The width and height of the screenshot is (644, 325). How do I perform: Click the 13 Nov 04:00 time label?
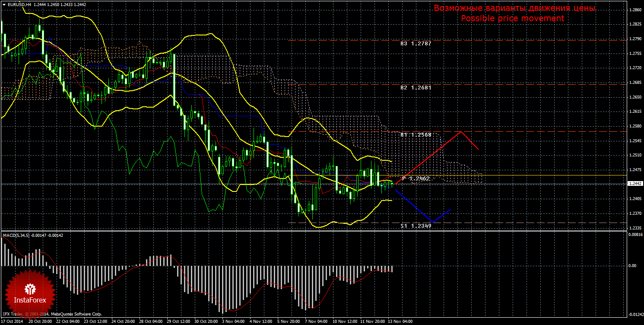(x=400, y=322)
